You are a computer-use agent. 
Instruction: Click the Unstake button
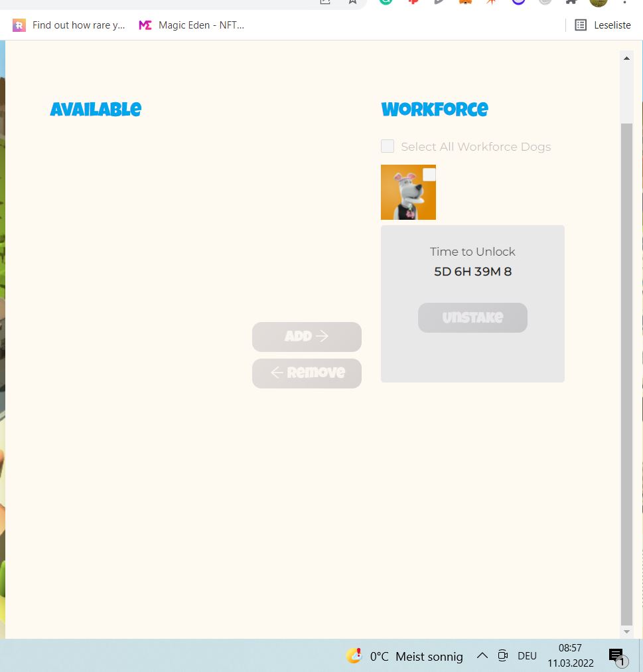[472, 317]
